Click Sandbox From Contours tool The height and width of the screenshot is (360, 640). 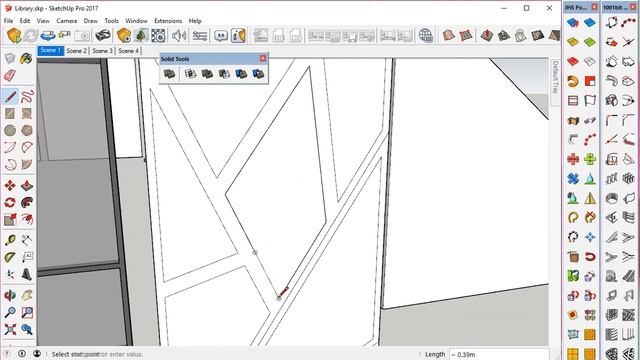449,36
